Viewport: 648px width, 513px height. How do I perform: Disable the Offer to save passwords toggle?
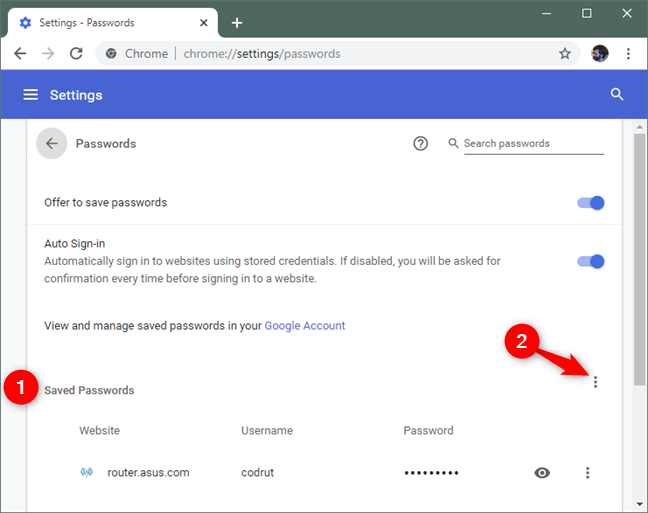[x=591, y=203]
